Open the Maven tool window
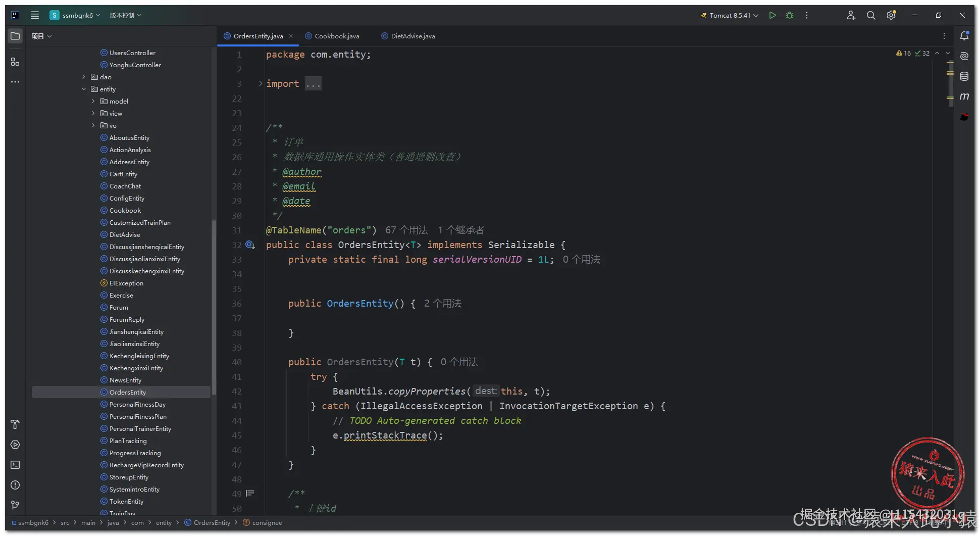 coord(964,96)
